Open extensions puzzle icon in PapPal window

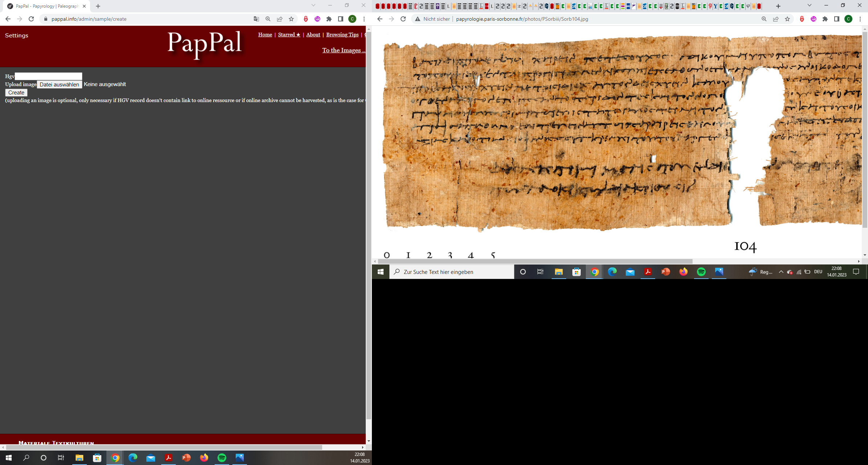tap(329, 19)
